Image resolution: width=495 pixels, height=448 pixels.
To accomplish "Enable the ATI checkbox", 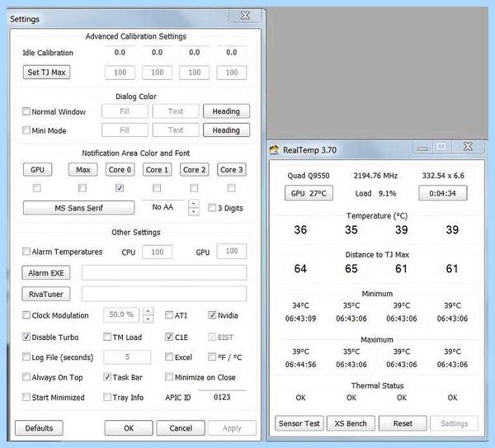I will [x=169, y=315].
